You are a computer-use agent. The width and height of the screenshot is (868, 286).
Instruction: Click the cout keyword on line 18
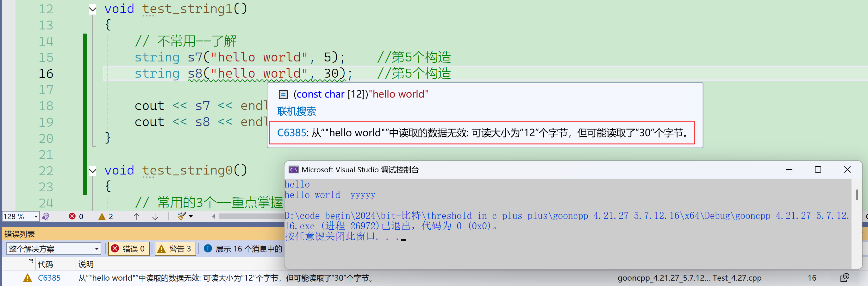[150, 106]
